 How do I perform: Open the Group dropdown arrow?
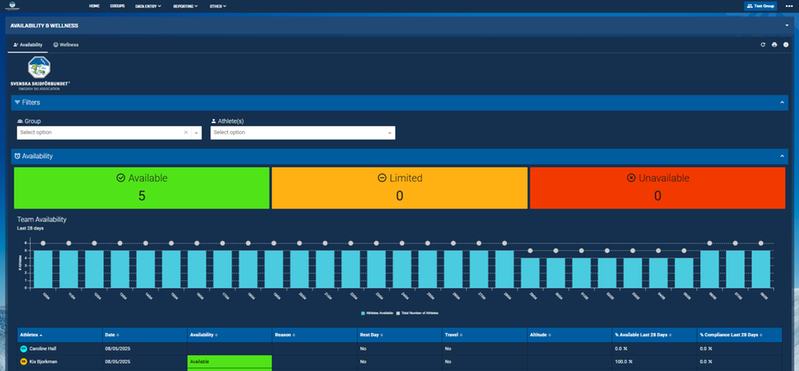click(196, 132)
